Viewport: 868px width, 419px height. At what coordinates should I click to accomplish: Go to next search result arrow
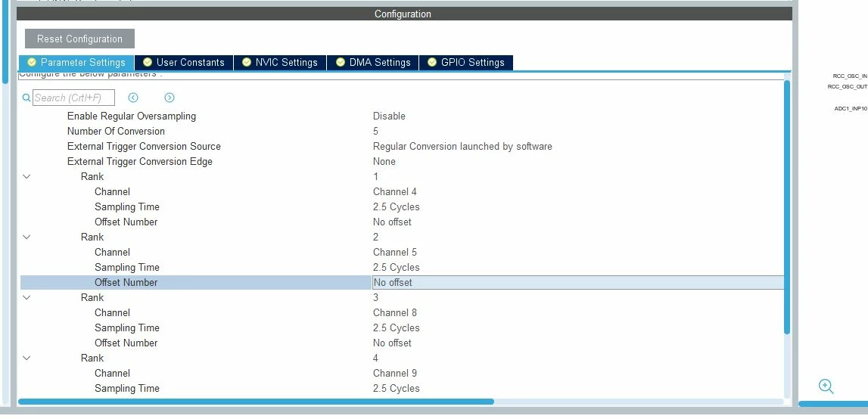(170, 98)
